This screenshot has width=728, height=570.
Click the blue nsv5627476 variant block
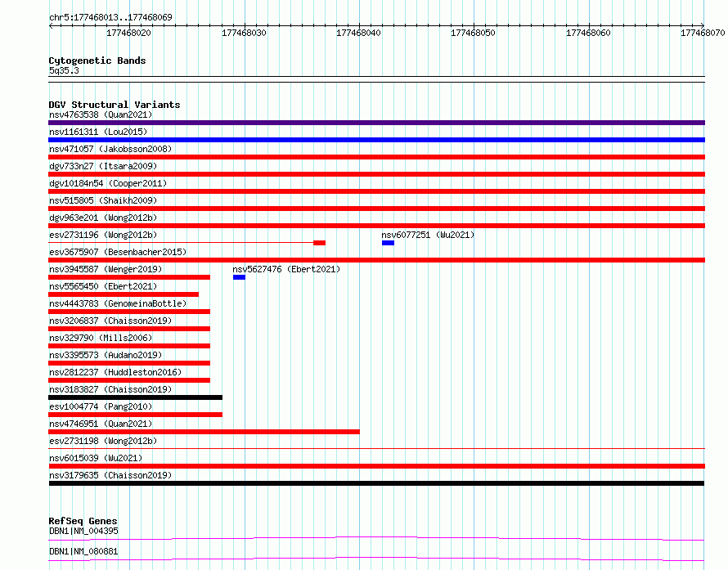pyautogui.click(x=239, y=277)
